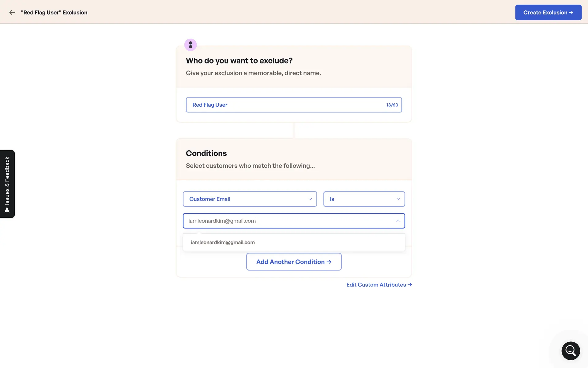Open the chat support bubble icon

(x=571, y=351)
